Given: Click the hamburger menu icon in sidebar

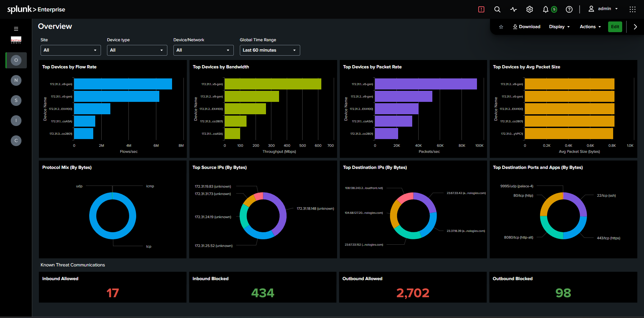Looking at the screenshot, I should click(16, 29).
